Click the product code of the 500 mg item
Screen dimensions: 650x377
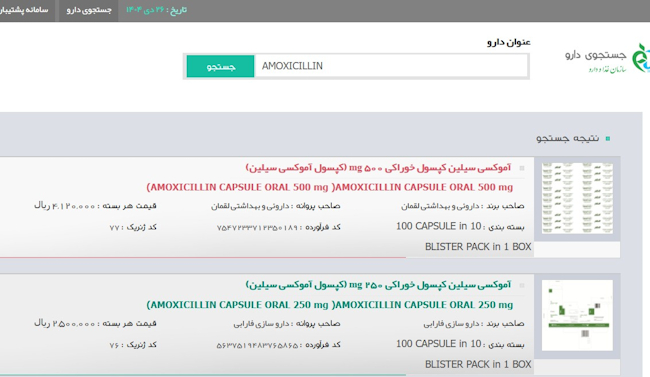(257, 228)
